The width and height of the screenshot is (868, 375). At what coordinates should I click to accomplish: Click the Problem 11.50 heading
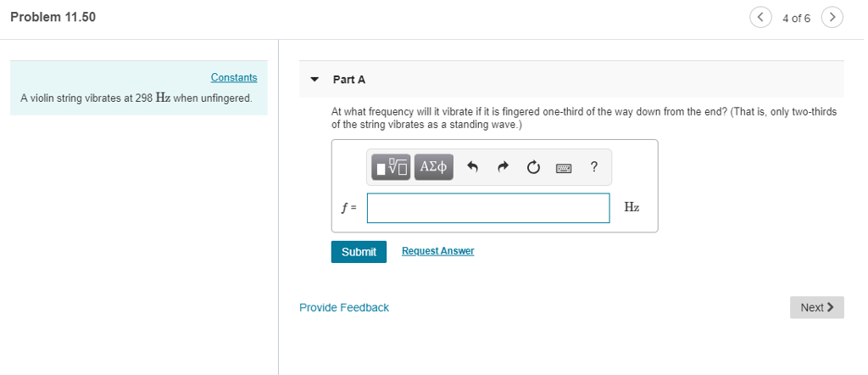(x=53, y=17)
